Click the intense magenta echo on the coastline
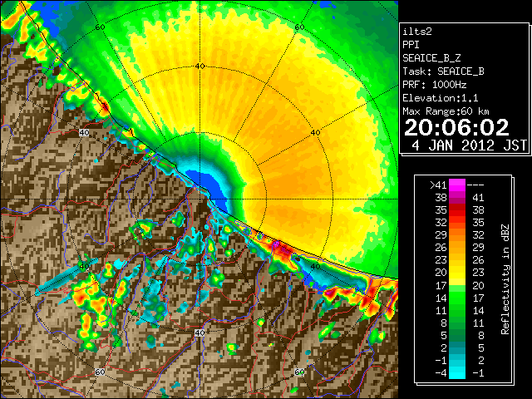This screenshot has height=399, width=532. coord(277,244)
